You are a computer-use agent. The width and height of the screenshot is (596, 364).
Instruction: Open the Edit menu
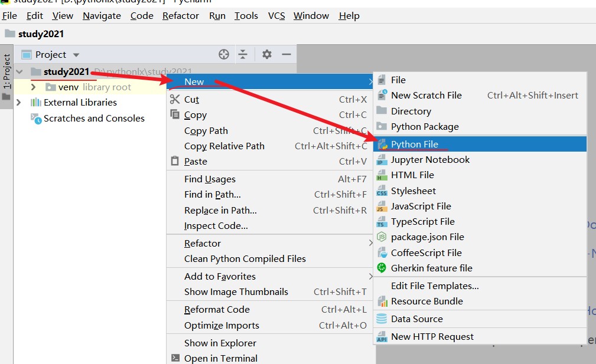(35, 15)
